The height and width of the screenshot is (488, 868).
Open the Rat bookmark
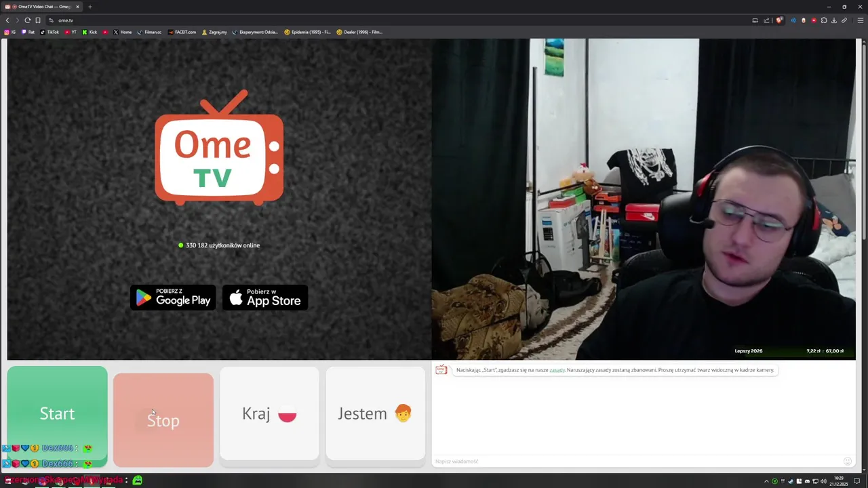[28, 32]
